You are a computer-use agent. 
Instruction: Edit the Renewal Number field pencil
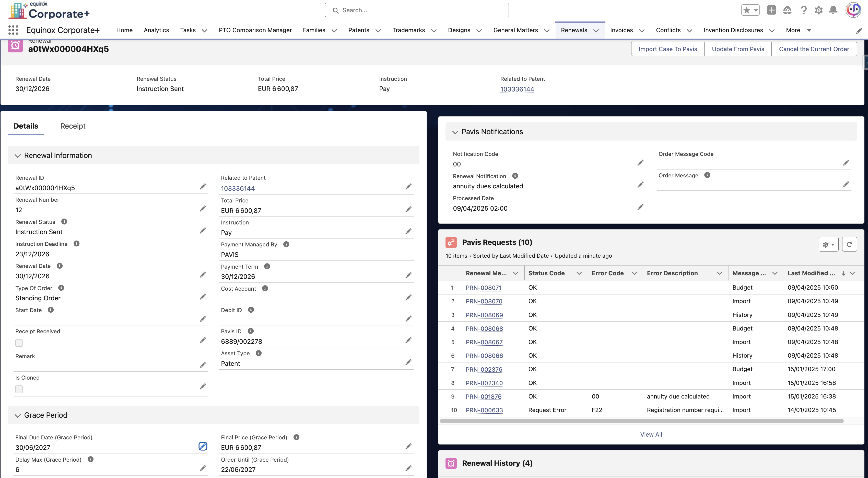coord(203,209)
